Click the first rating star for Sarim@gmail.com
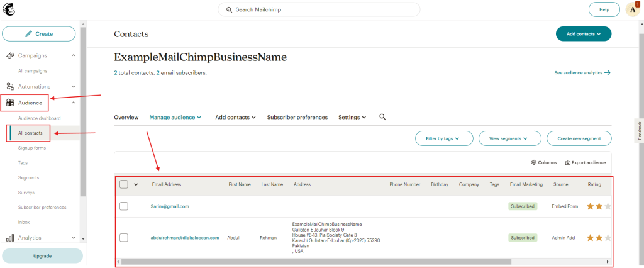Screen dimensions: 644x268 pyautogui.click(x=590, y=206)
